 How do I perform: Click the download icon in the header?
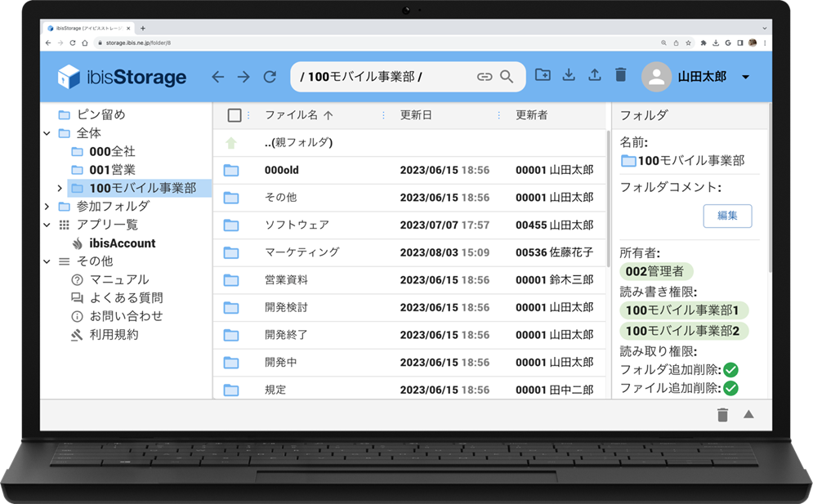pos(569,75)
